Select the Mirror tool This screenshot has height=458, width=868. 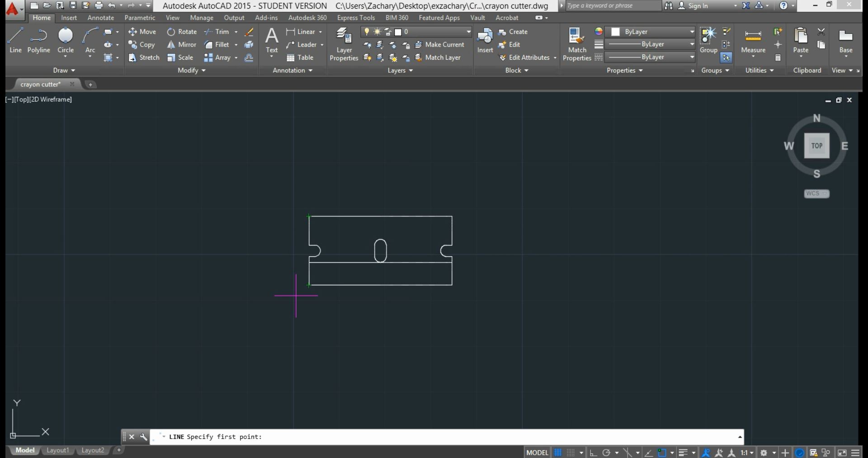[181, 45]
